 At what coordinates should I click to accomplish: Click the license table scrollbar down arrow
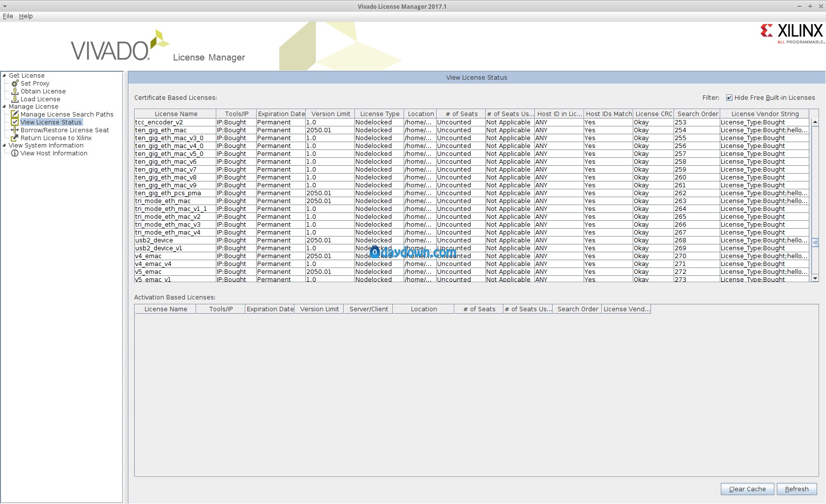[815, 278]
